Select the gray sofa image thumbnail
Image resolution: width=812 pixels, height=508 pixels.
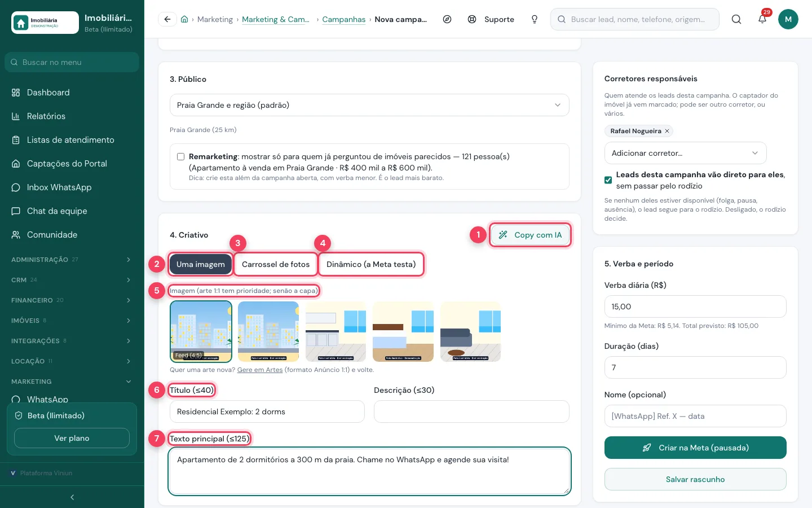471,331
